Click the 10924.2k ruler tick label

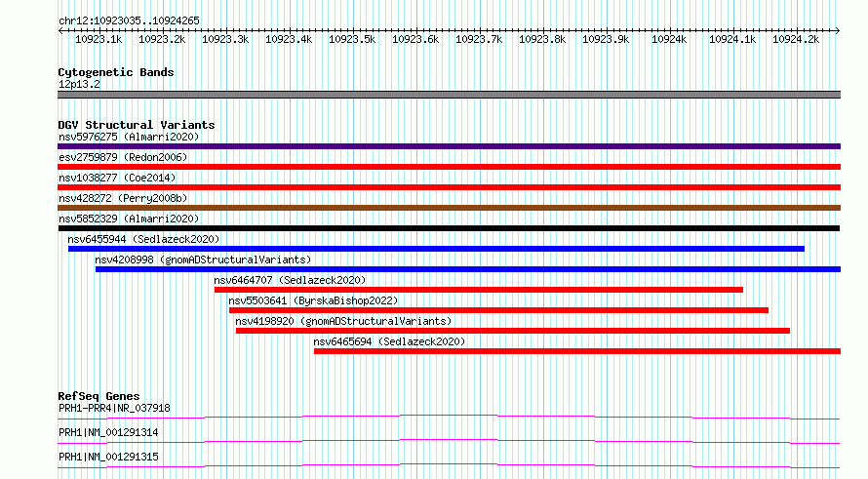coord(796,39)
